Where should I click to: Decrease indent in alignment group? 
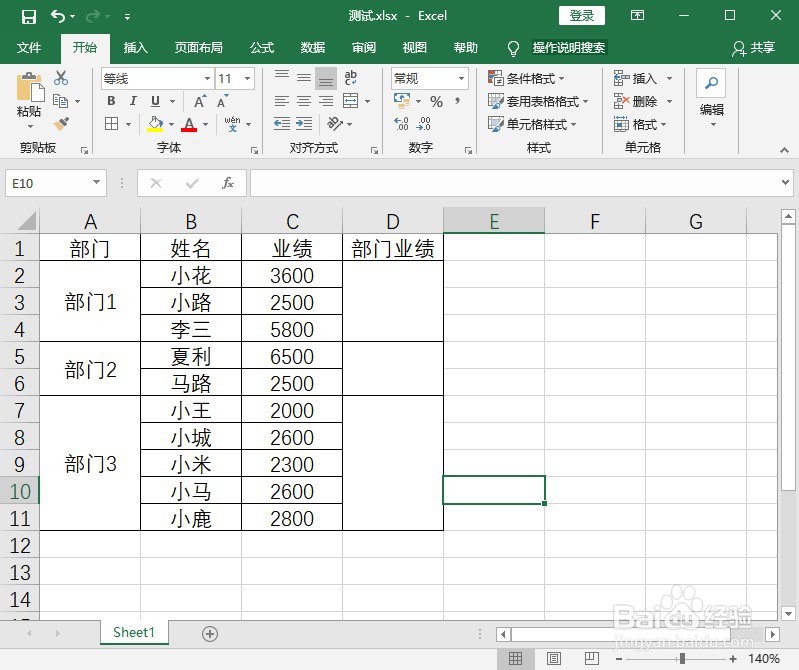pyautogui.click(x=282, y=124)
